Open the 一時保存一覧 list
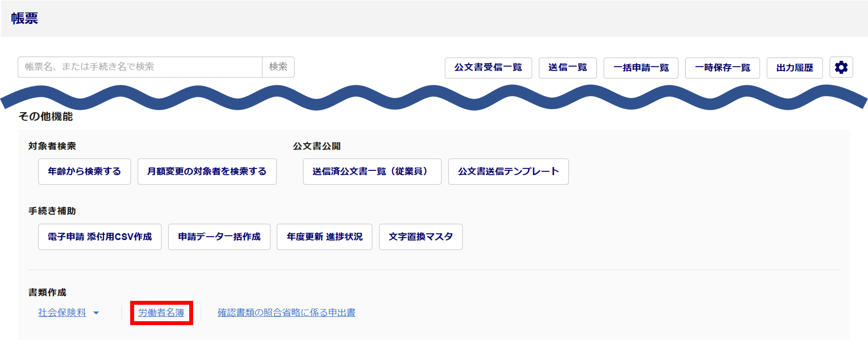This screenshot has height=352, width=868. tap(722, 68)
